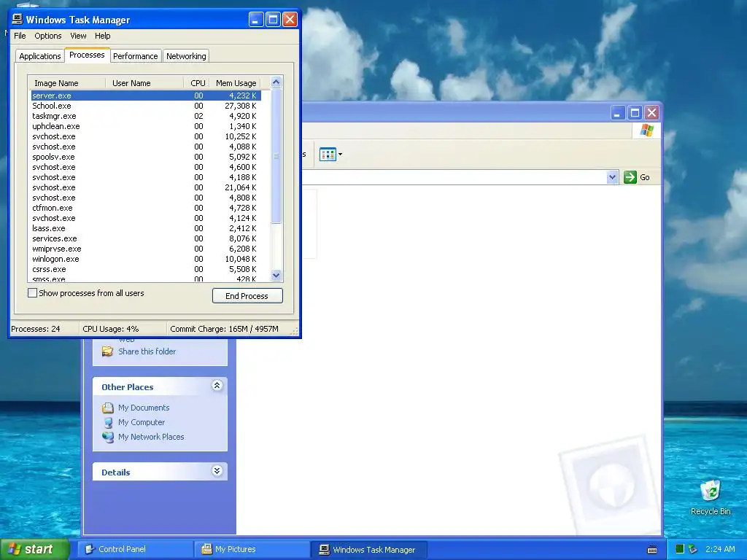
Task: Switch to the Networking tab
Action: (186, 56)
